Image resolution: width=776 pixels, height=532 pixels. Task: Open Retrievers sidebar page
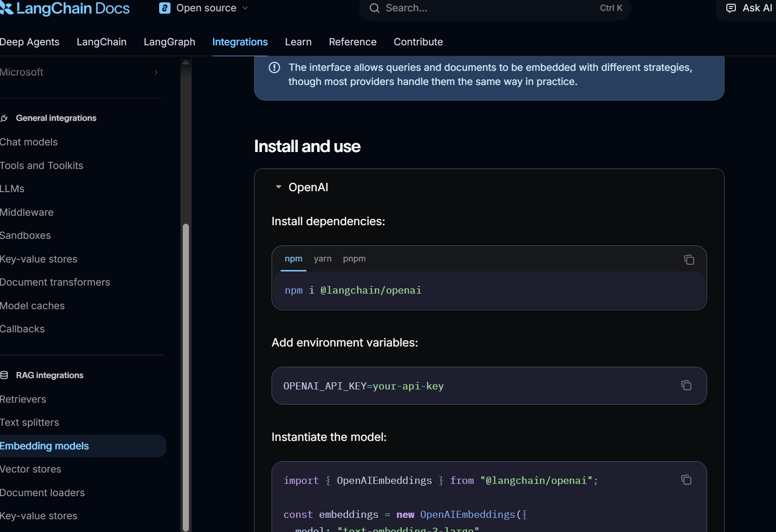23,399
